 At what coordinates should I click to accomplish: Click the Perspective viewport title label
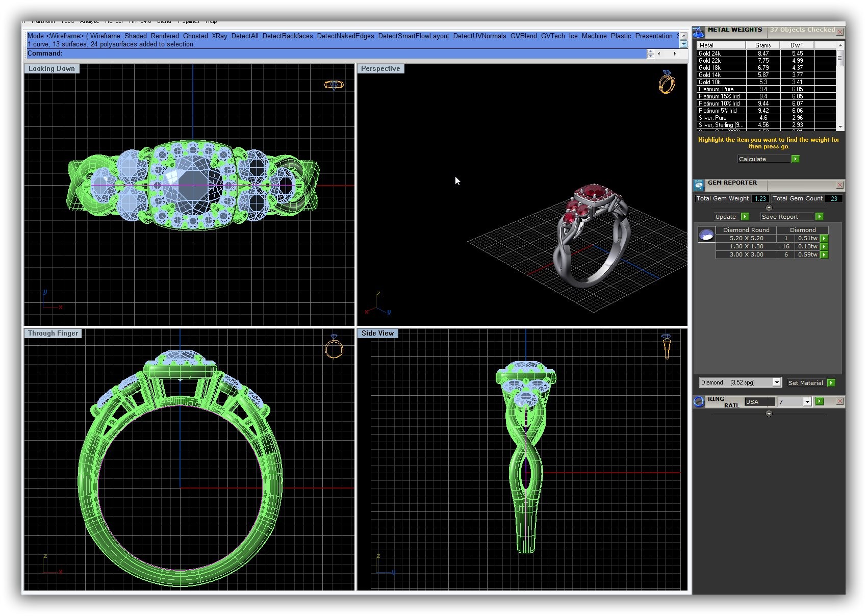point(380,69)
